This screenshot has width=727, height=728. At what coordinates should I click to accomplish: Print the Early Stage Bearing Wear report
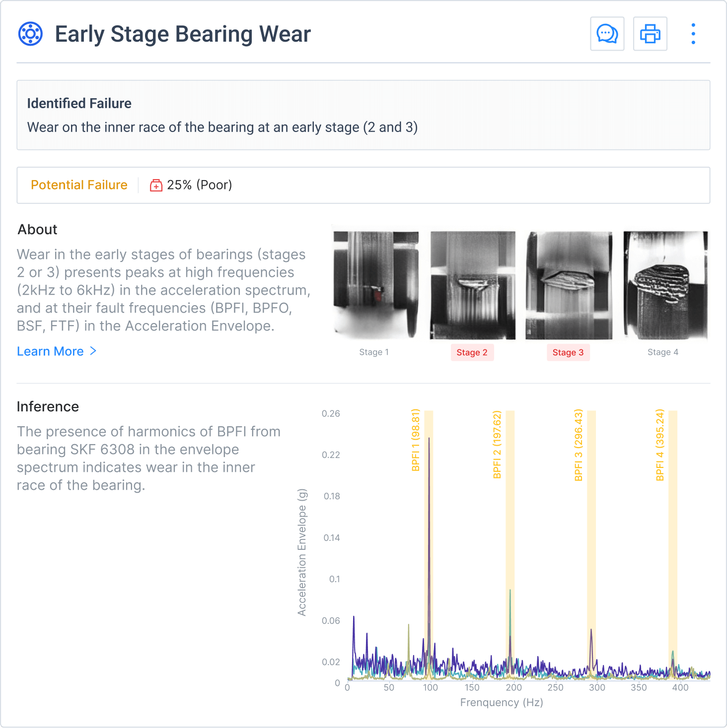point(650,33)
